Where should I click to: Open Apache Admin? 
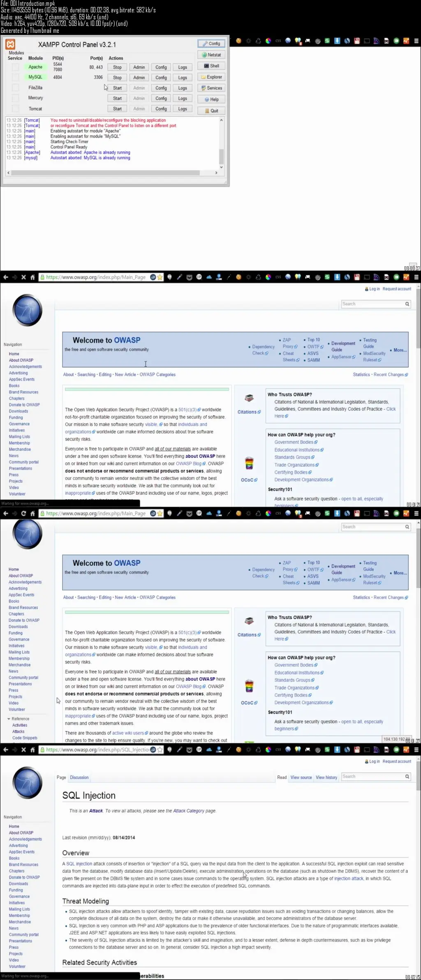tap(139, 67)
